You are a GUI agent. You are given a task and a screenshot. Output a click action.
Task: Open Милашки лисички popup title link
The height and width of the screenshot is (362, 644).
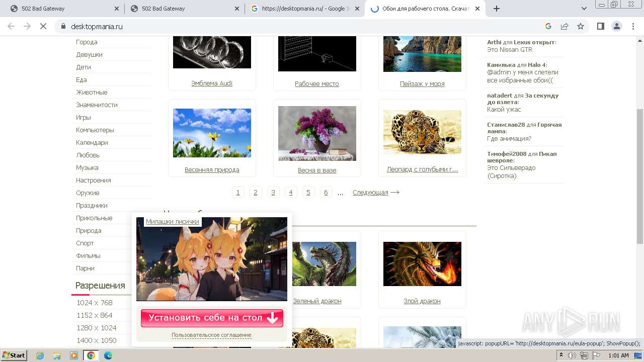click(x=173, y=222)
